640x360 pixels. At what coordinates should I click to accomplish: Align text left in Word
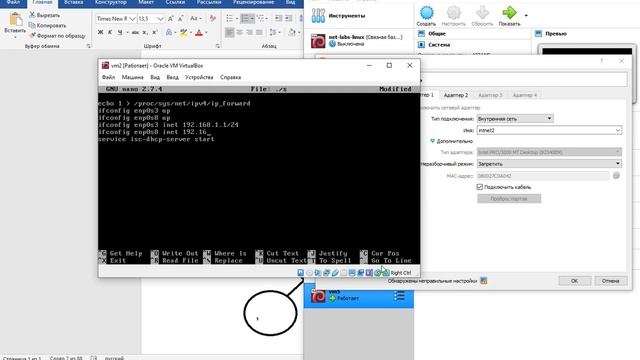230,32
